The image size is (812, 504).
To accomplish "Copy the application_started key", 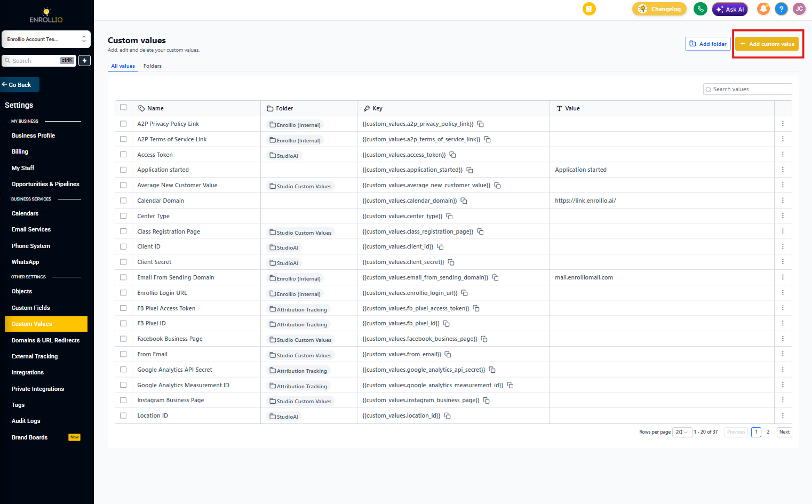I will 469,170.
